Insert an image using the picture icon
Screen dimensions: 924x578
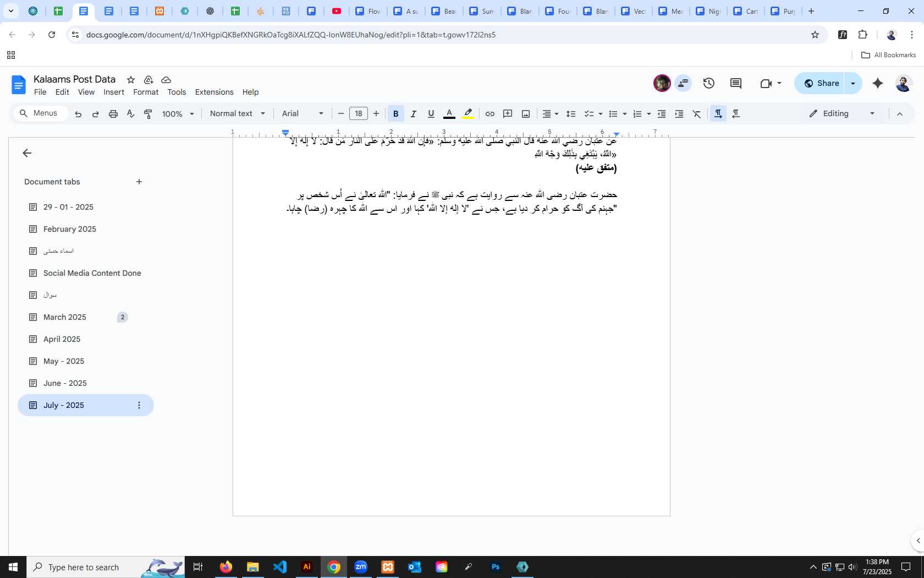click(x=526, y=114)
